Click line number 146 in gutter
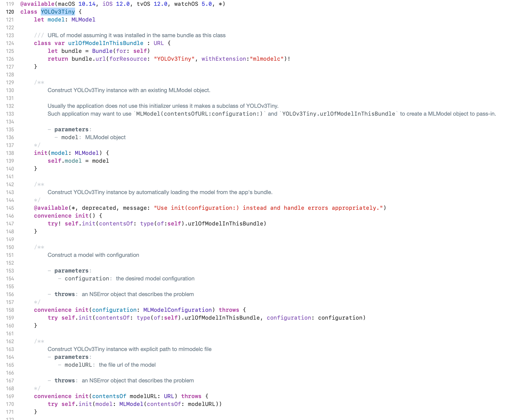The width and height of the screenshot is (526, 420). (10, 216)
